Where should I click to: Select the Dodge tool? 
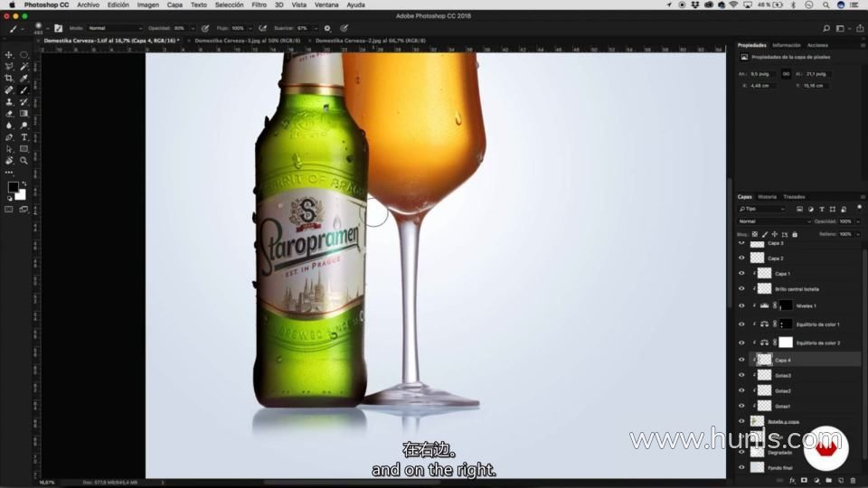tap(24, 126)
